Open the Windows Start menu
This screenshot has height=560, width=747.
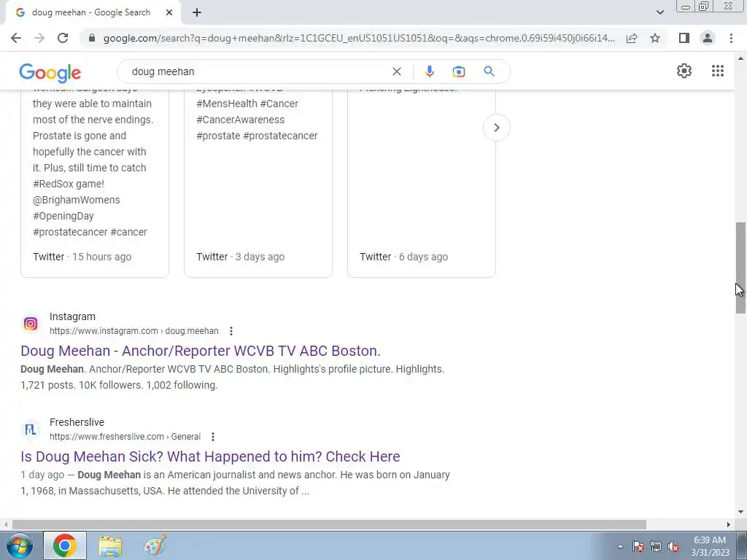pyautogui.click(x=20, y=545)
